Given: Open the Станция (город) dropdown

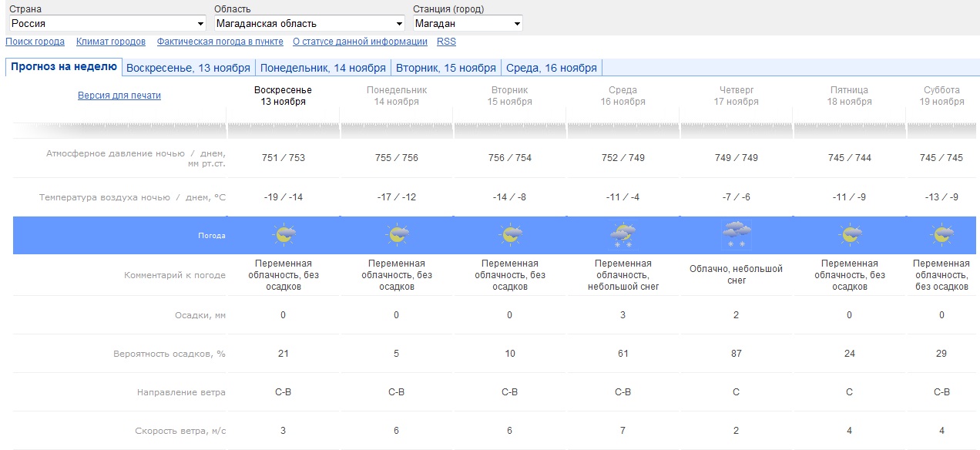Looking at the screenshot, I should coord(467,24).
